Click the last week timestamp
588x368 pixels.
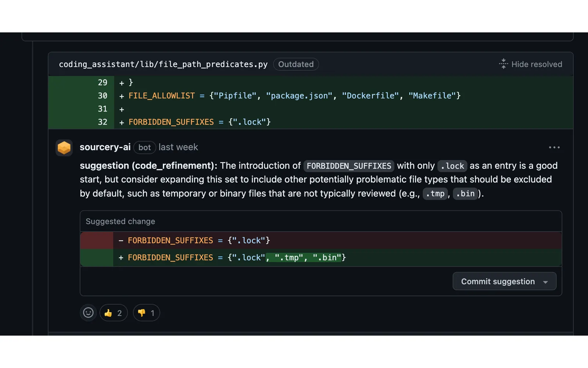(x=178, y=147)
